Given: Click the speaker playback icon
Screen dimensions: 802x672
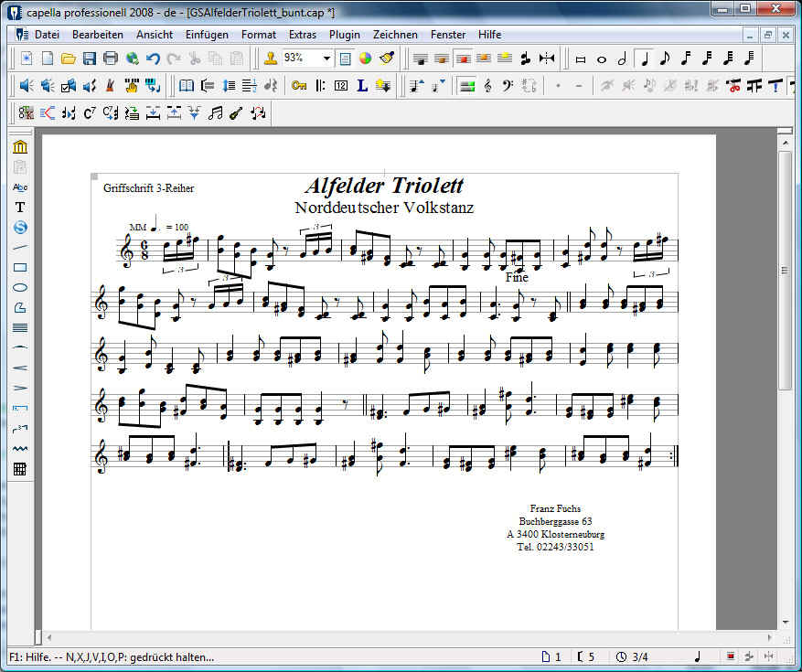Looking at the screenshot, I should [x=26, y=86].
